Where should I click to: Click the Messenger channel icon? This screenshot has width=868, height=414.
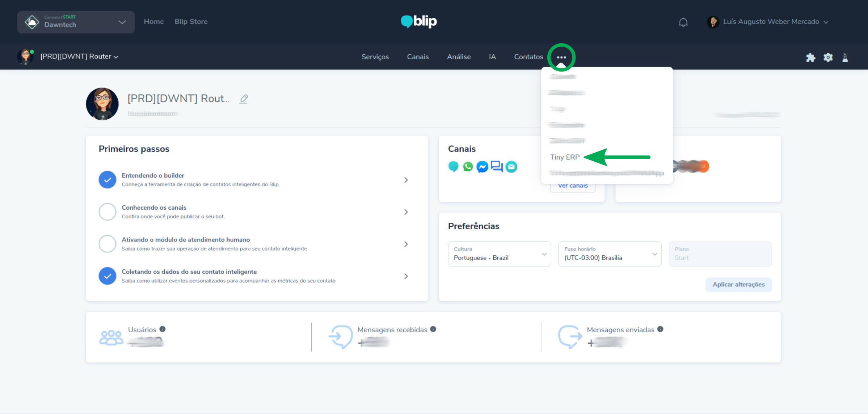click(x=483, y=167)
